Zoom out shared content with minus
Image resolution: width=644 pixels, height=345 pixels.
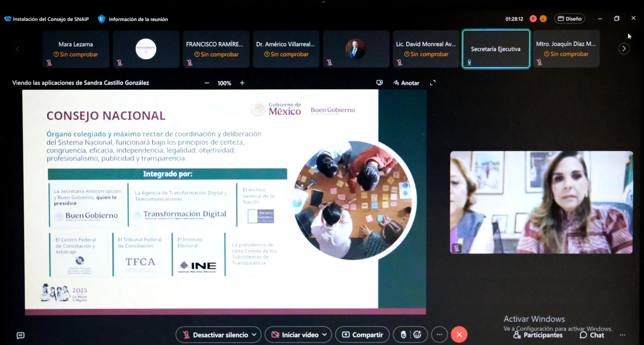207,83
